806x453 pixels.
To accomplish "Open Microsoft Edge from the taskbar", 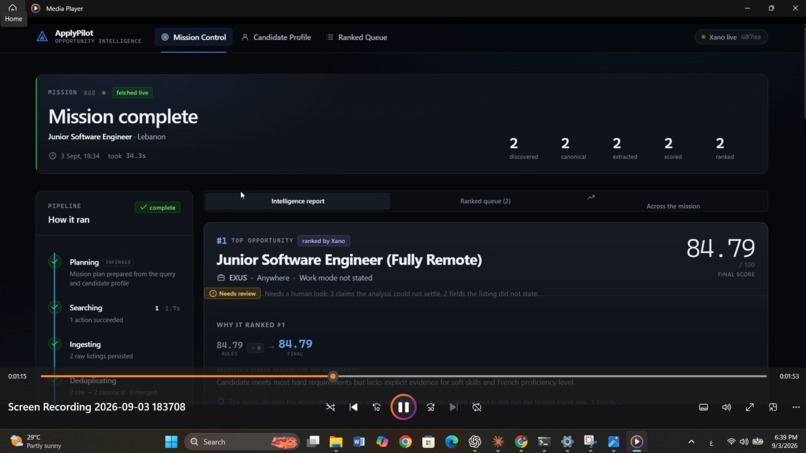I will click(452, 442).
